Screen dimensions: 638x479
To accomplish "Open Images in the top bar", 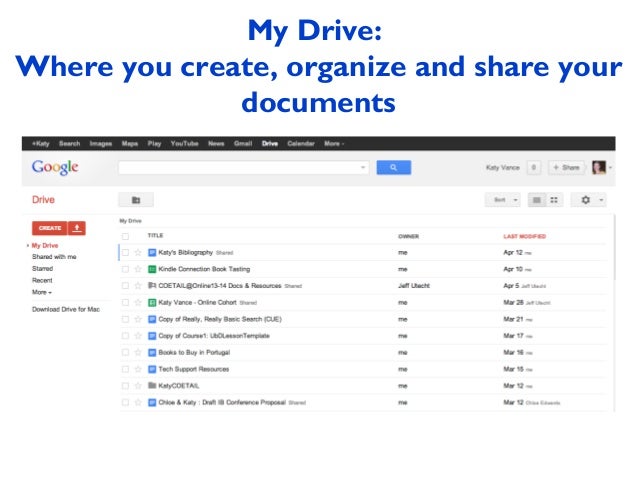I will (x=101, y=144).
